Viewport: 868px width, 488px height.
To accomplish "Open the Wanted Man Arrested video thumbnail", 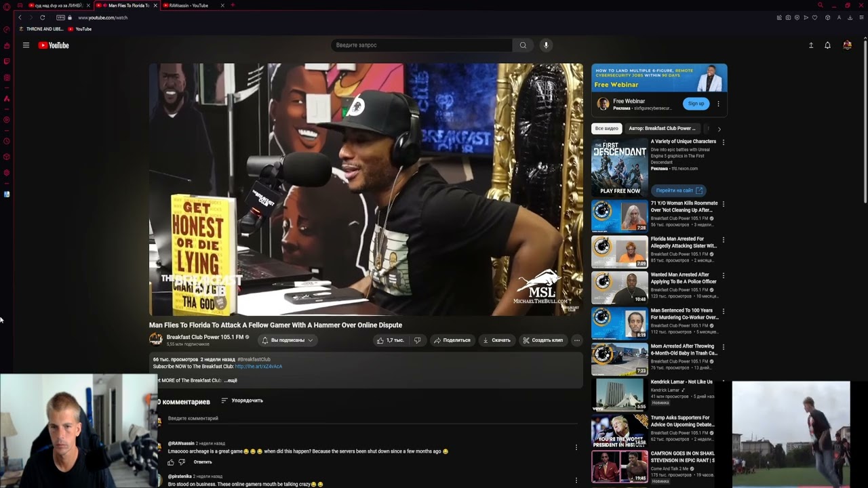I will pos(620,287).
